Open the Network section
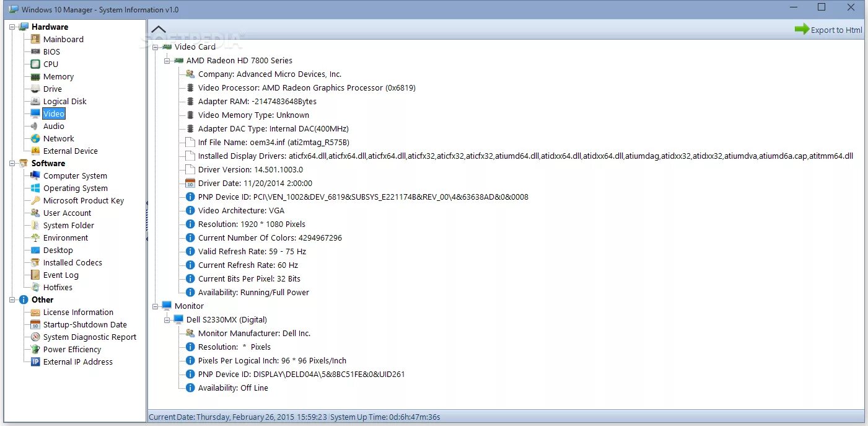The width and height of the screenshot is (868, 426). [58, 138]
